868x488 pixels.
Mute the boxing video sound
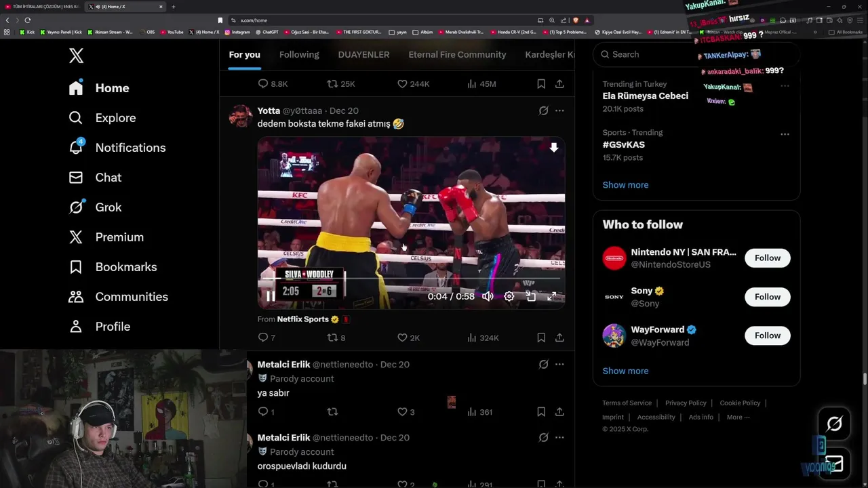coord(488,296)
